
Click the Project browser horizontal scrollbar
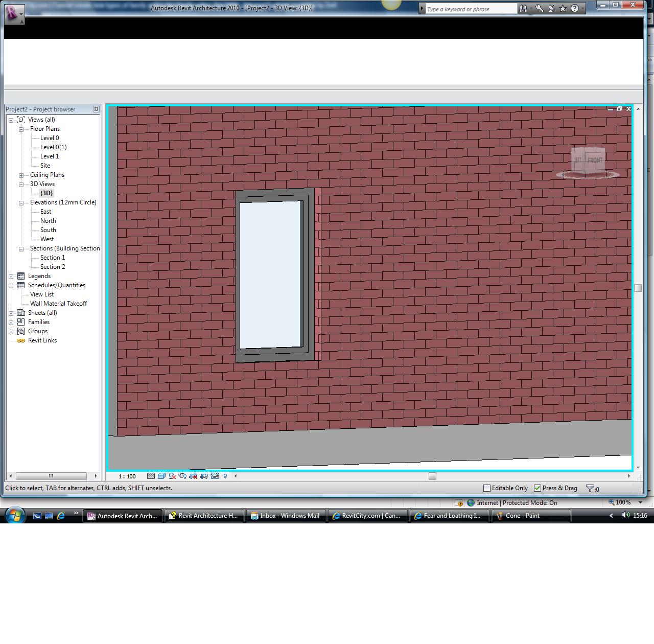tap(51, 476)
